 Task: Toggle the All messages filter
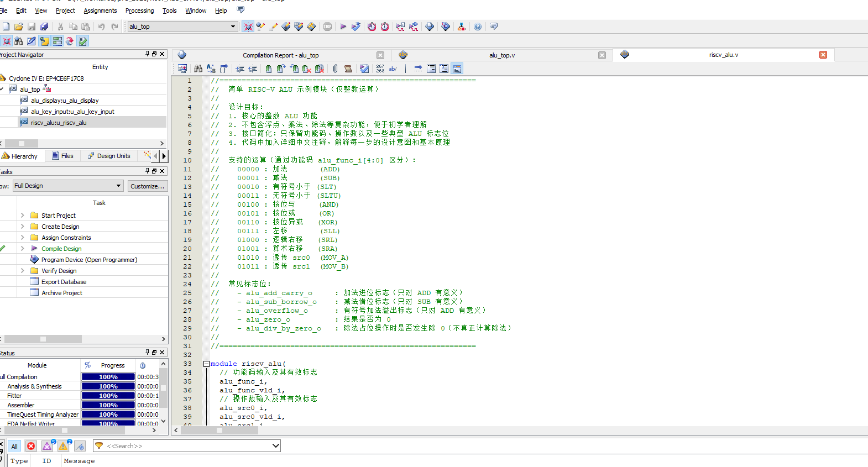[14, 446]
